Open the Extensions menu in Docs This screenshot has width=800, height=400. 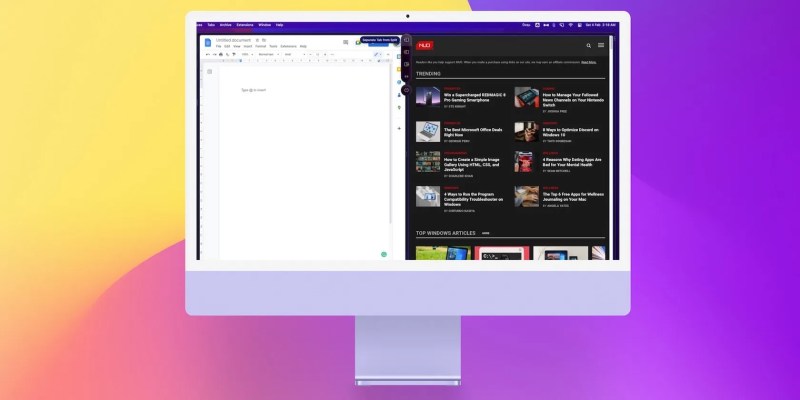(288, 46)
